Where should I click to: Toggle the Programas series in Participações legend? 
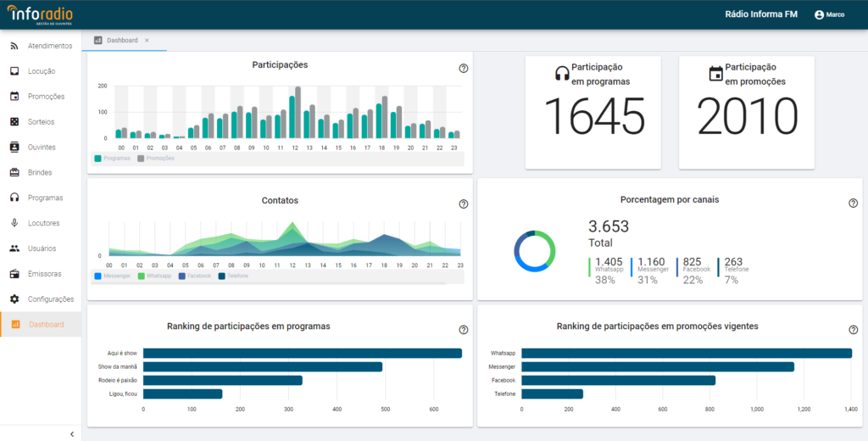(113, 159)
